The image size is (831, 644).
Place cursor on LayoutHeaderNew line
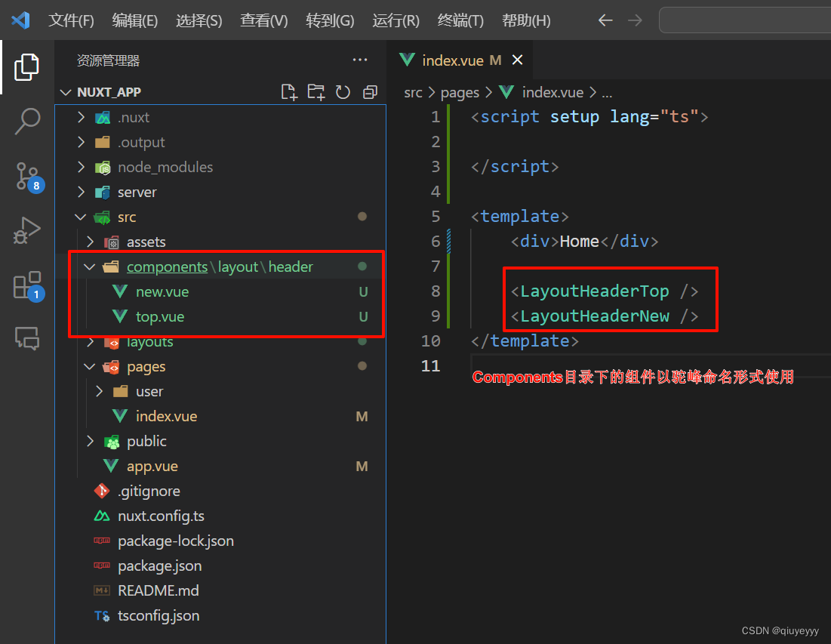click(604, 316)
